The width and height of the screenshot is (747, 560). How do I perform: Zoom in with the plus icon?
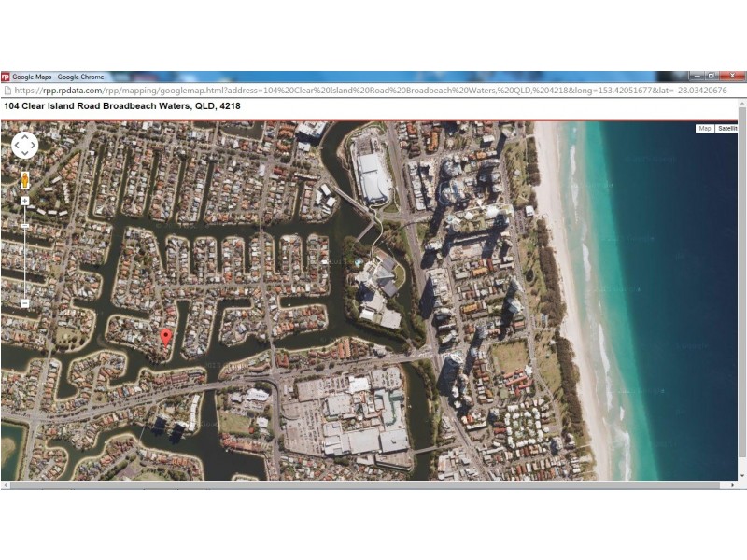(22, 200)
